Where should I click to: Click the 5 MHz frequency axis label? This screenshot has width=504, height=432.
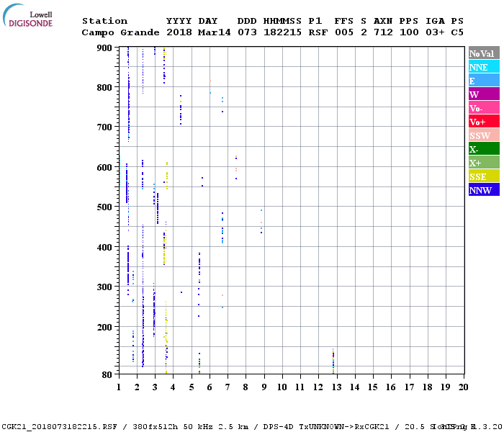pyautogui.click(x=192, y=387)
